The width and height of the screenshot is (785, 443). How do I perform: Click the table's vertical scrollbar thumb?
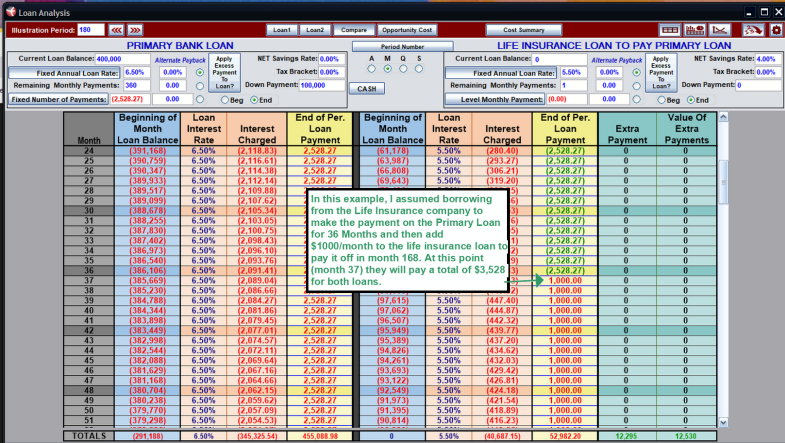(723, 182)
